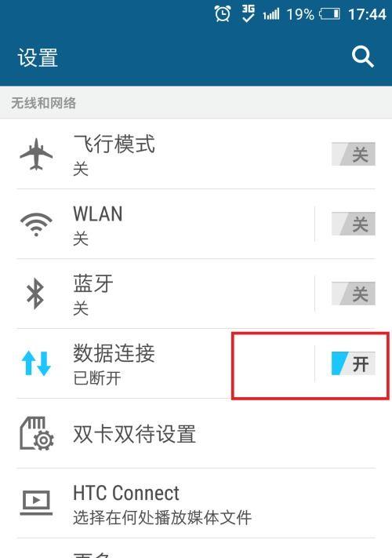Viewport: 392px width, 558px height.
Task: Toggle airplane mode switch on
Action: (354, 154)
